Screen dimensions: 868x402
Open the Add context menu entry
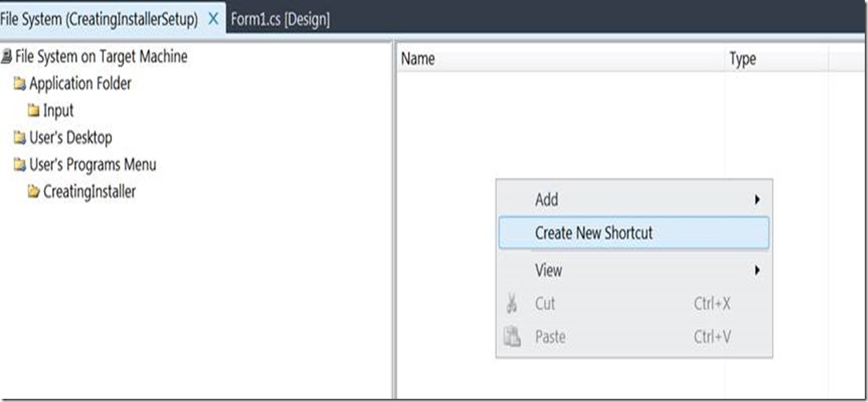click(547, 200)
